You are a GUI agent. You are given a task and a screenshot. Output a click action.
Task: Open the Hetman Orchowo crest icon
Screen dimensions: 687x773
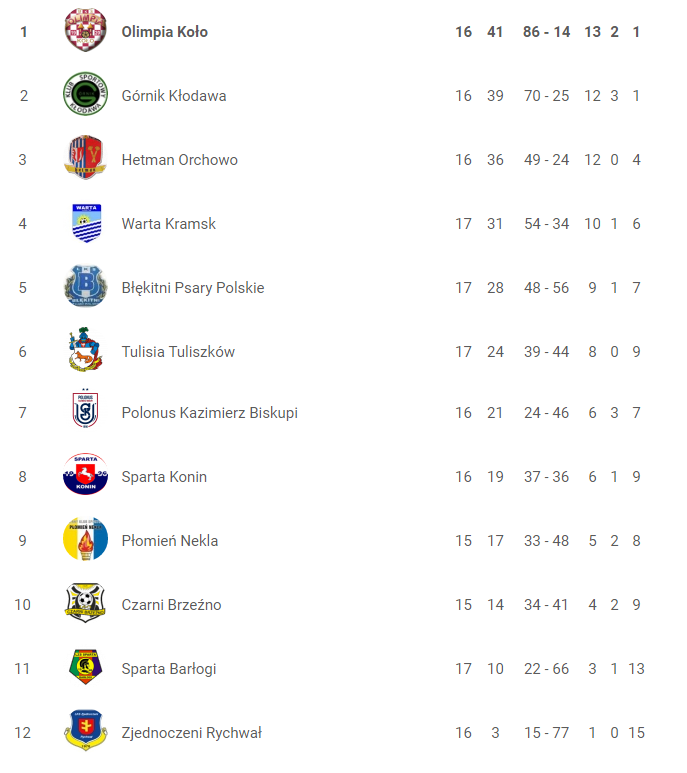85,157
